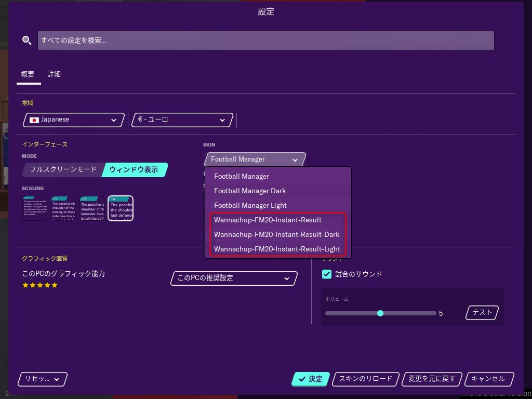
Task: Click the キャンセル button
Action: tap(489, 379)
